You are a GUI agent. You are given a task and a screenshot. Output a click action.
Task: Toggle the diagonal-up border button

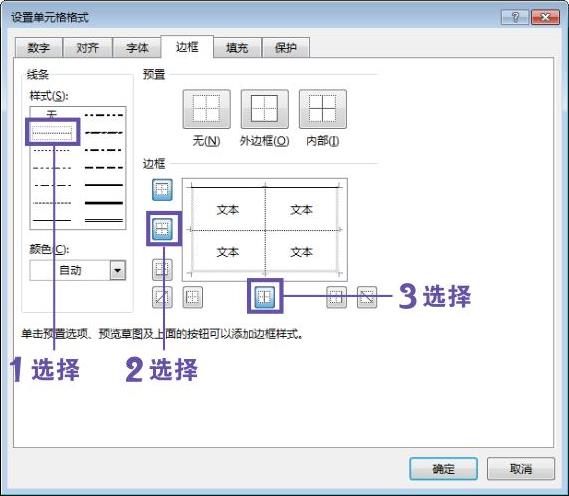tap(162, 297)
